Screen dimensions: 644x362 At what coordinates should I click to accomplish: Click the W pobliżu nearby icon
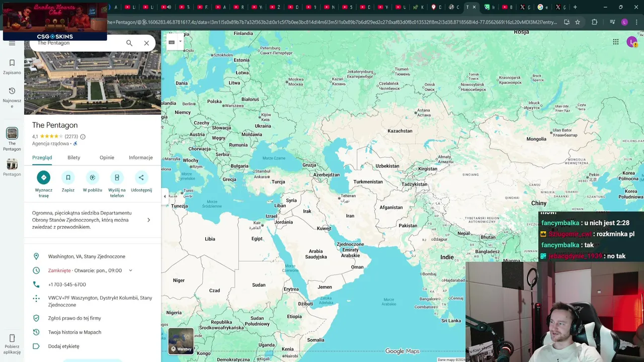(93, 177)
